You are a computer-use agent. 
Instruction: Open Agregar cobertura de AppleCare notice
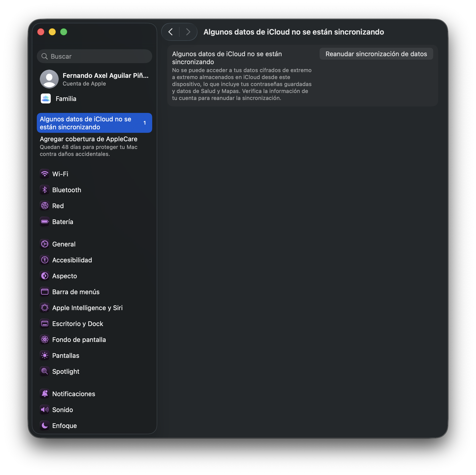pos(89,146)
